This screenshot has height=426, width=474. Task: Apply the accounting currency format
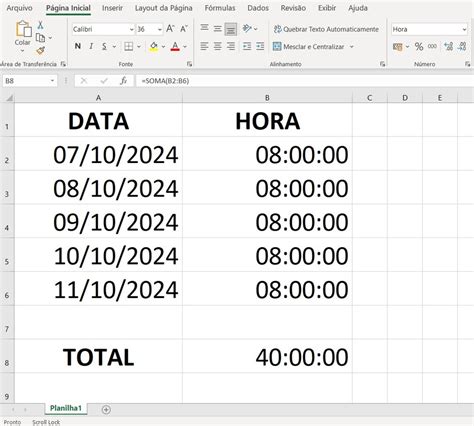click(397, 47)
